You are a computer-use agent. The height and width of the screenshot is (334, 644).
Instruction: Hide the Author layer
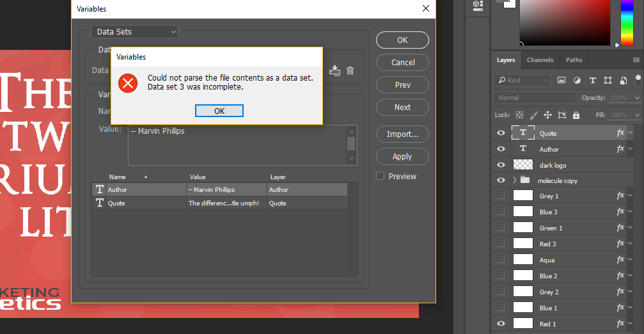pos(501,148)
